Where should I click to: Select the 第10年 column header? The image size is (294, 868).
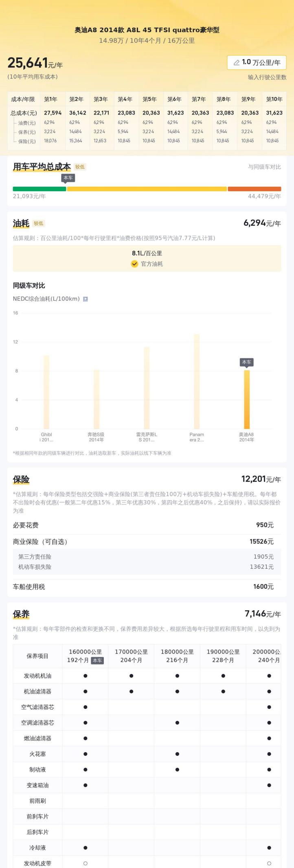(x=274, y=99)
